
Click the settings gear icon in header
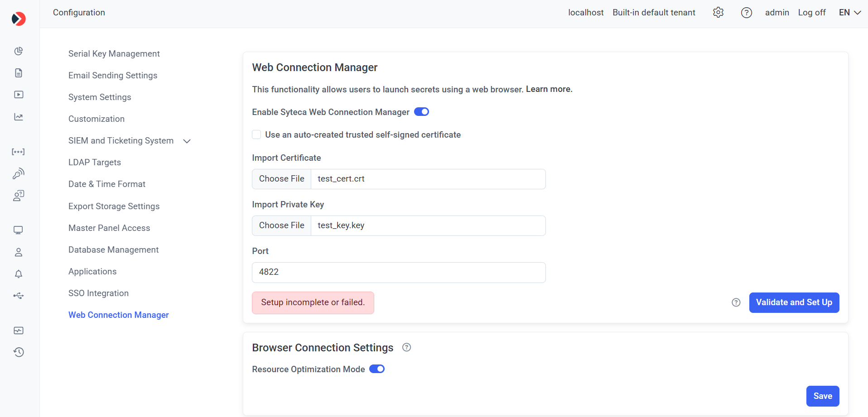tap(718, 13)
